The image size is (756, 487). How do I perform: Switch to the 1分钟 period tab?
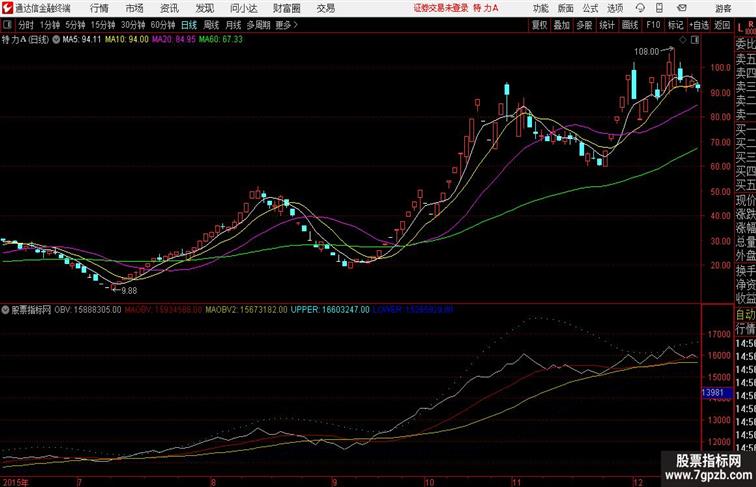[x=50, y=25]
